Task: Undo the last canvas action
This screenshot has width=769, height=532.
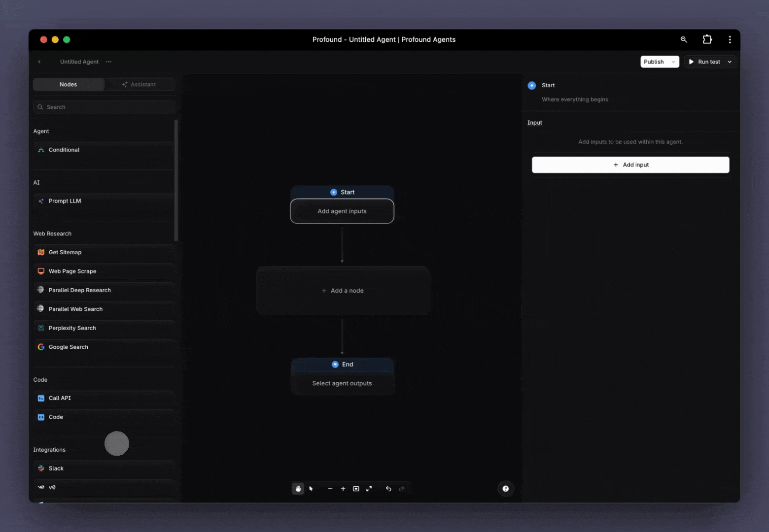Action: pyautogui.click(x=388, y=489)
